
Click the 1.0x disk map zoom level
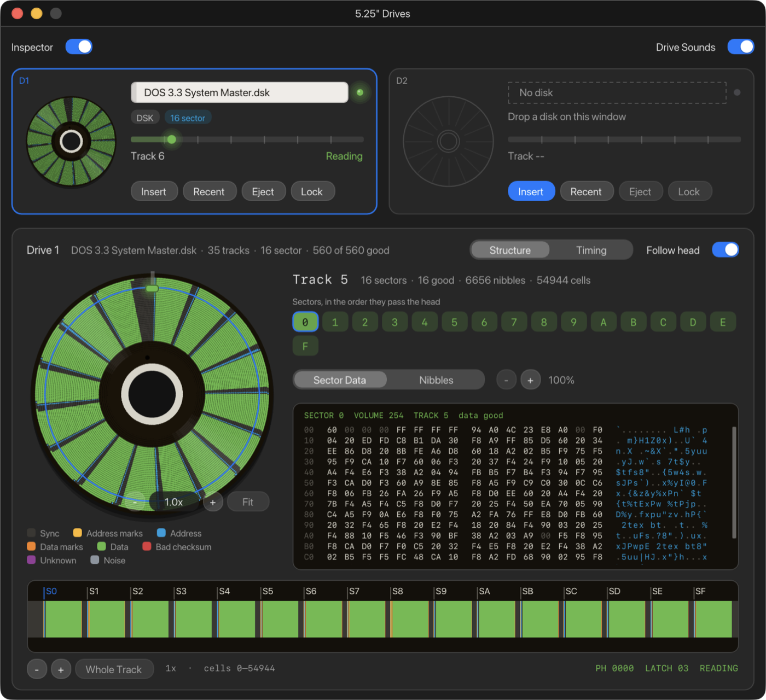click(x=173, y=502)
